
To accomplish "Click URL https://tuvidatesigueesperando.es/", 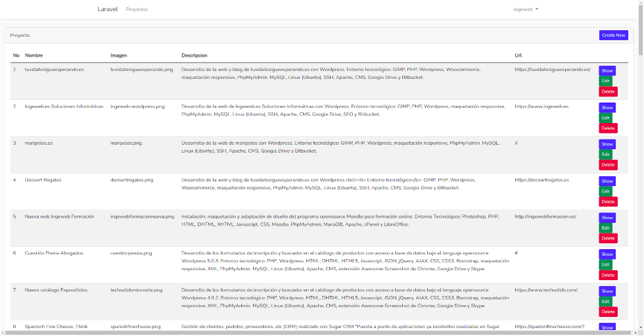I will (553, 70).
